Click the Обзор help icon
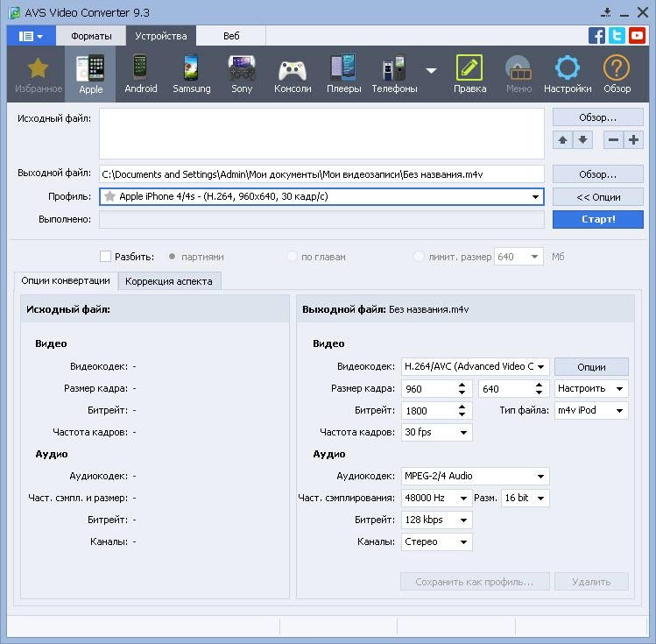This screenshot has height=644, width=656. (x=617, y=74)
